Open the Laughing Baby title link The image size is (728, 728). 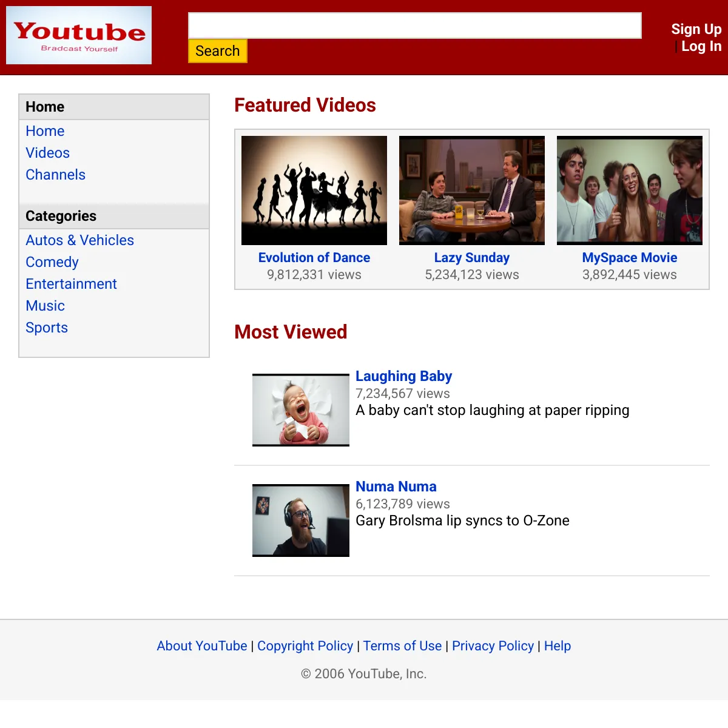click(x=403, y=376)
